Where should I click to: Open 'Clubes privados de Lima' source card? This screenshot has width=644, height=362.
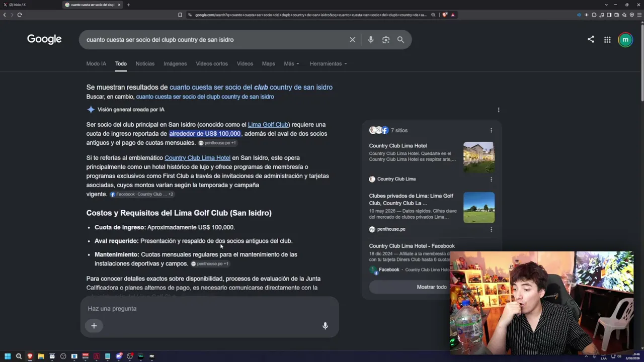pyautogui.click(x=411, y=200)
